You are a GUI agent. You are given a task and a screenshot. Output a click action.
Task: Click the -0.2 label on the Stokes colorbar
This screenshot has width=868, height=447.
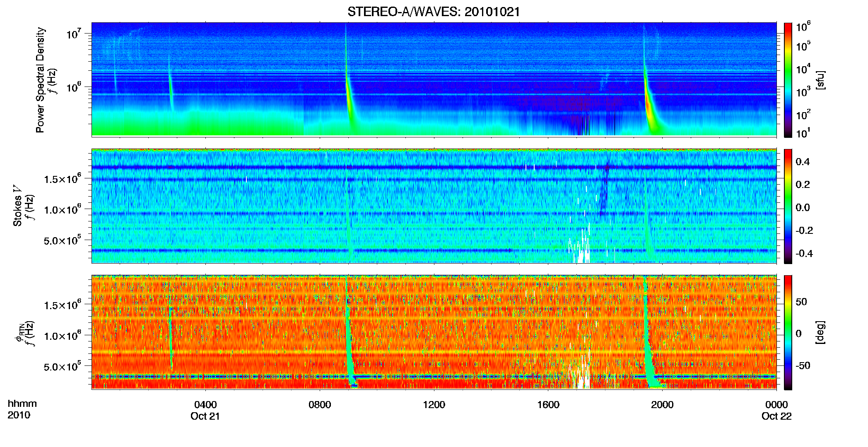[x=804, y=231]
